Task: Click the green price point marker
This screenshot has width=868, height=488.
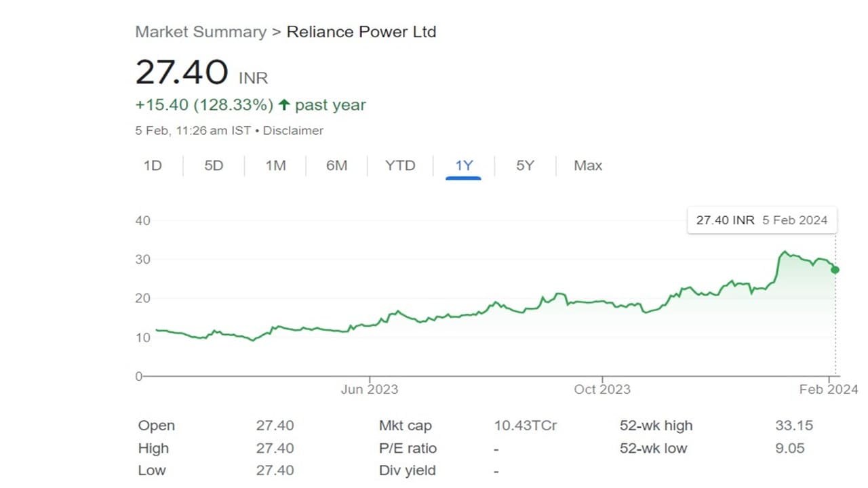Action: [835, 270]
